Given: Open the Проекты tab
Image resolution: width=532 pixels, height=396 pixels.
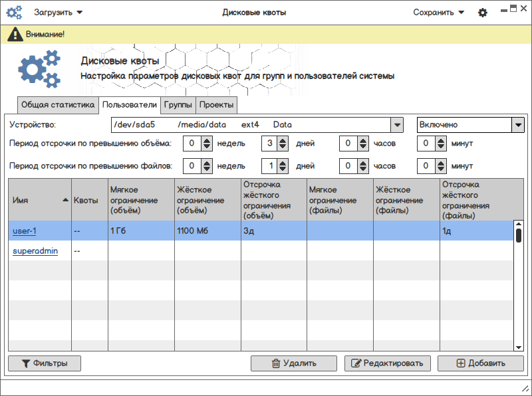Looking at the screenshot, I should click(x=216, y=105).
